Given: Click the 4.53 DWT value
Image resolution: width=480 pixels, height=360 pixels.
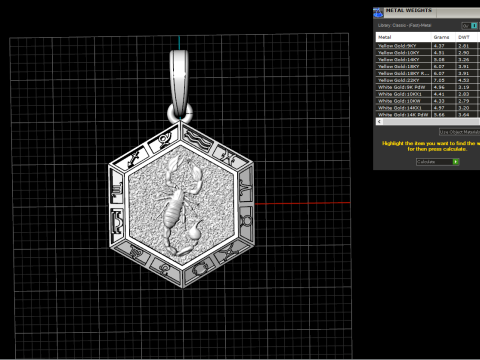Looking at the screenshot, I should [463, 80].
